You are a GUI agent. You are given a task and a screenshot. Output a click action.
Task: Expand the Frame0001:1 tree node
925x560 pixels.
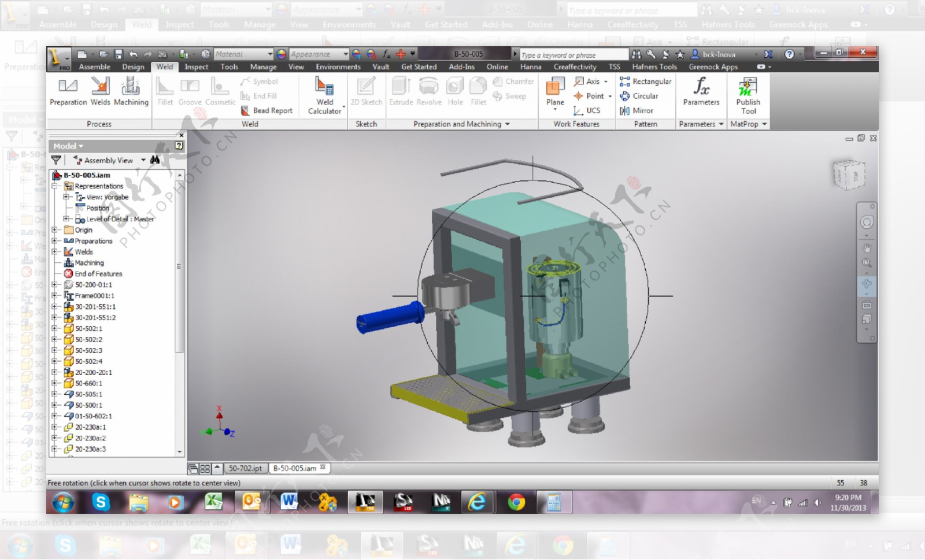(54, 295)
